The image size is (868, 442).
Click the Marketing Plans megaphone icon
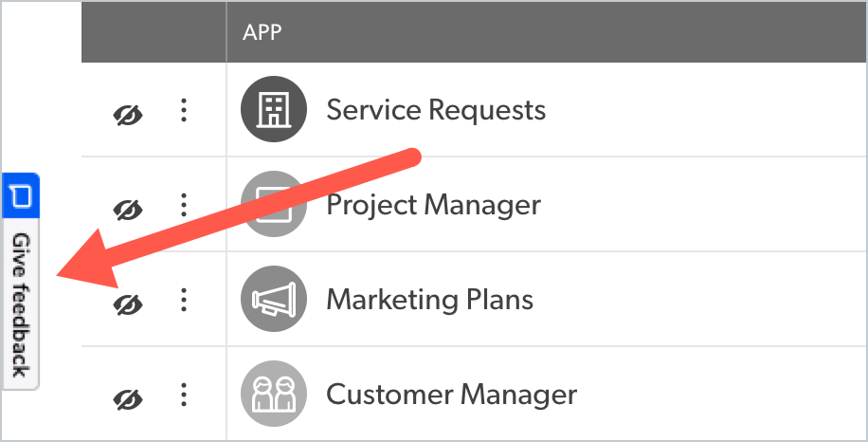[x=274, y=299]
